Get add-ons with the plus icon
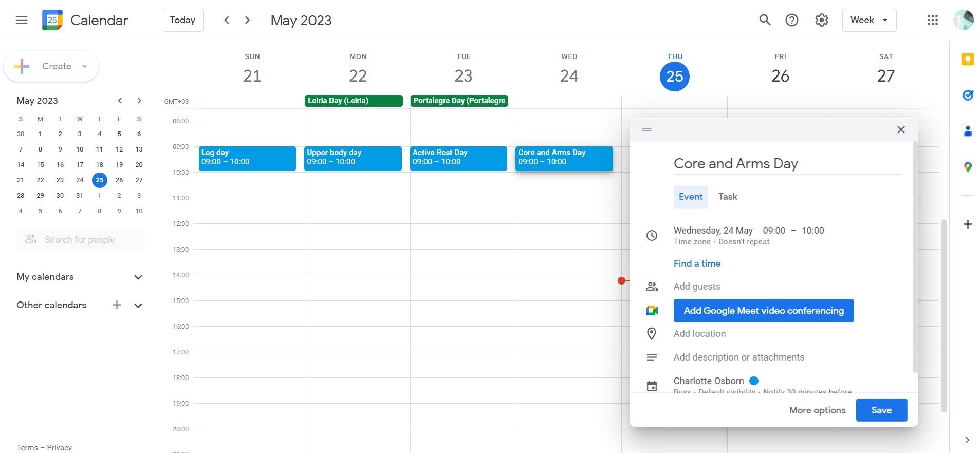This screenshot has width=980, height=453. (968, 224)
